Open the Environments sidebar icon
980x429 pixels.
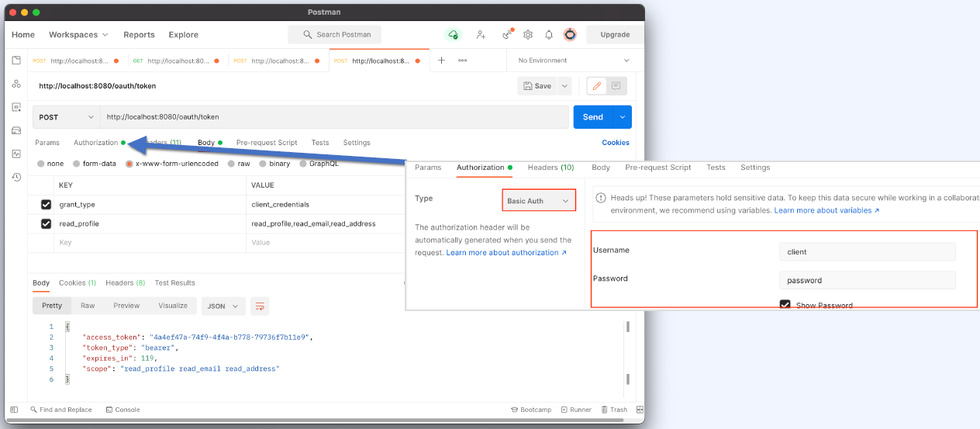(16, 107)
